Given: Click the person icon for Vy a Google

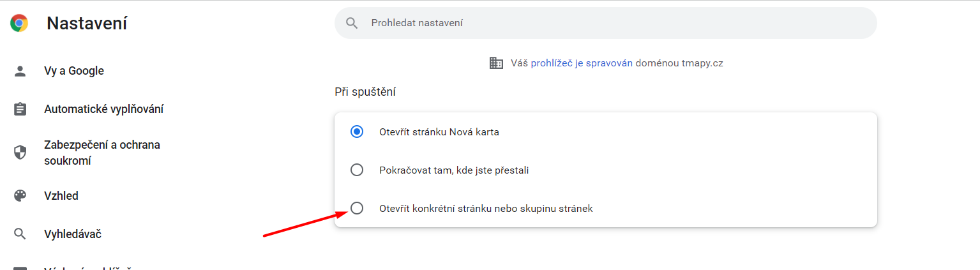Looking at the screenshot, I should click(20, 71).
